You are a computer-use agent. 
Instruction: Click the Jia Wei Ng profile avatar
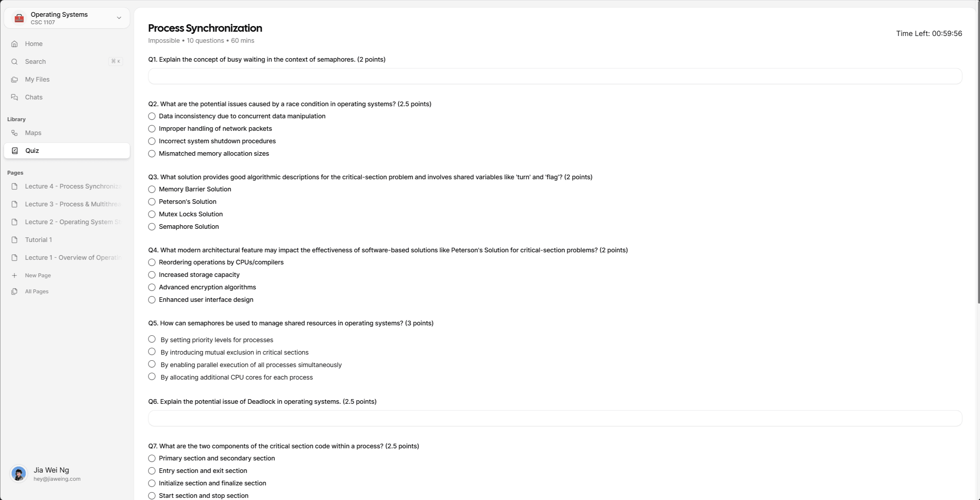19,474
